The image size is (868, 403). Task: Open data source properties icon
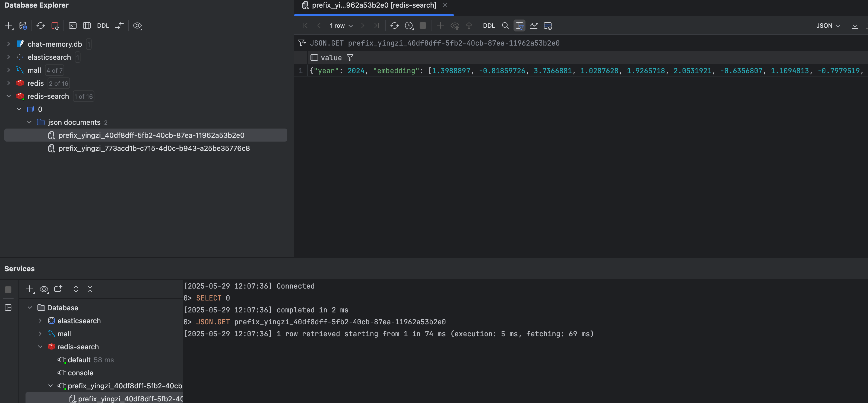click(x=23, y=25)
